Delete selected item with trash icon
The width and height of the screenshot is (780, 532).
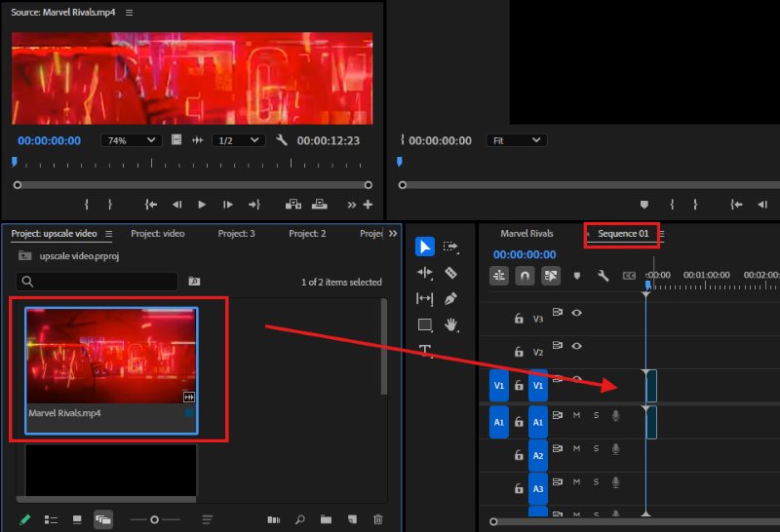[378, 519]
